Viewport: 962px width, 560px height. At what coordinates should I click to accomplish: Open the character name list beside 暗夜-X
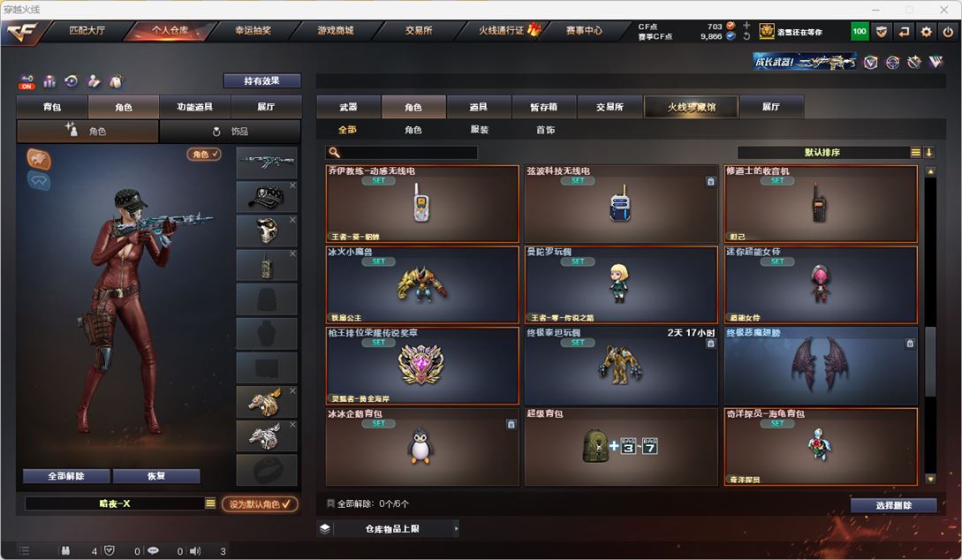coord(210,503)
